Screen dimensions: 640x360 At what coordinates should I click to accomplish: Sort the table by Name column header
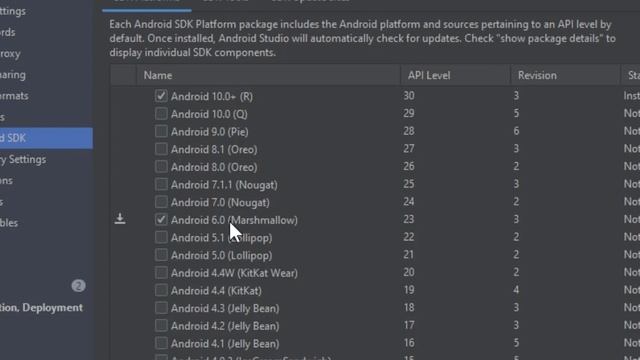click(268, 76)
